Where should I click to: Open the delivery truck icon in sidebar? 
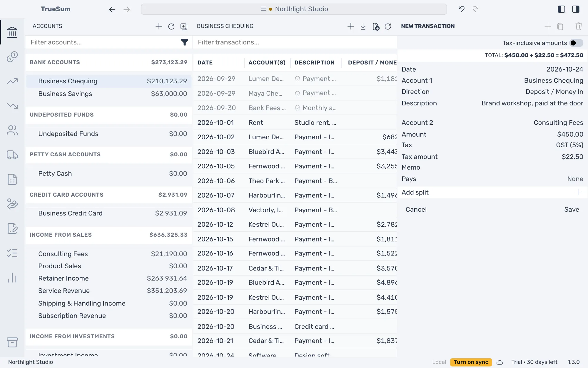[12, 155]
